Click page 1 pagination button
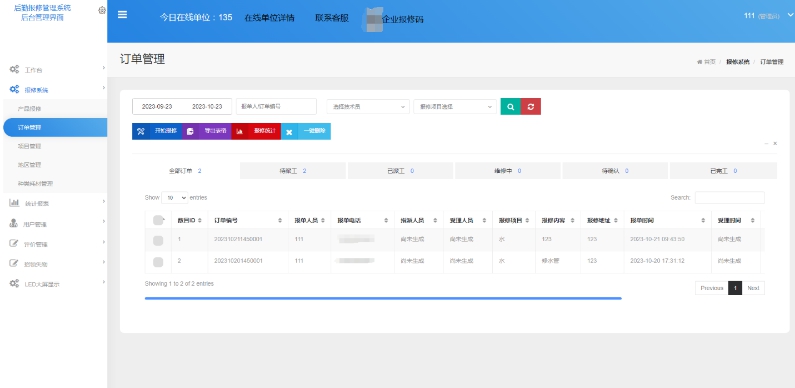This screenshot has width=795, height=388. (735, 288)
